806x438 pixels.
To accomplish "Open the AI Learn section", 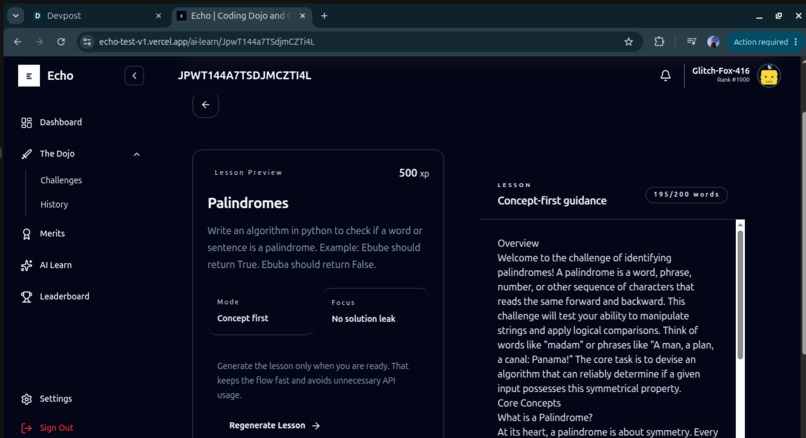I will click(56, 265).
